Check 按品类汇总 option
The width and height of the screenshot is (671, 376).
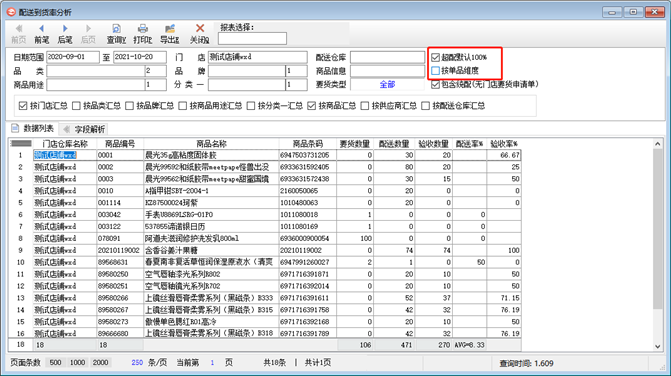76,106
